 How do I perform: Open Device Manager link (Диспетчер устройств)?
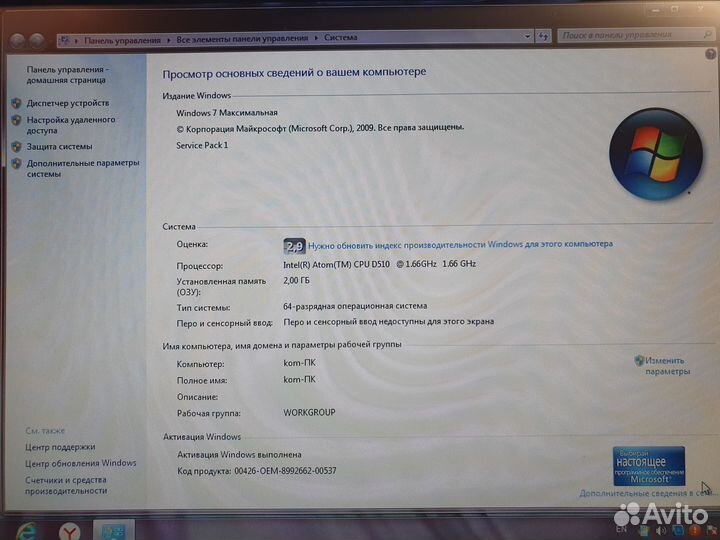[68, 103]
